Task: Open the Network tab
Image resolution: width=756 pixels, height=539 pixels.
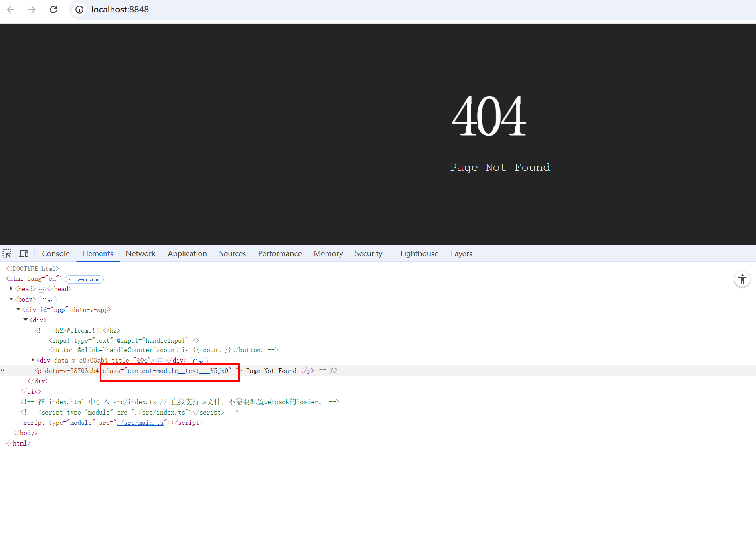Action: (x=140, y=254)
